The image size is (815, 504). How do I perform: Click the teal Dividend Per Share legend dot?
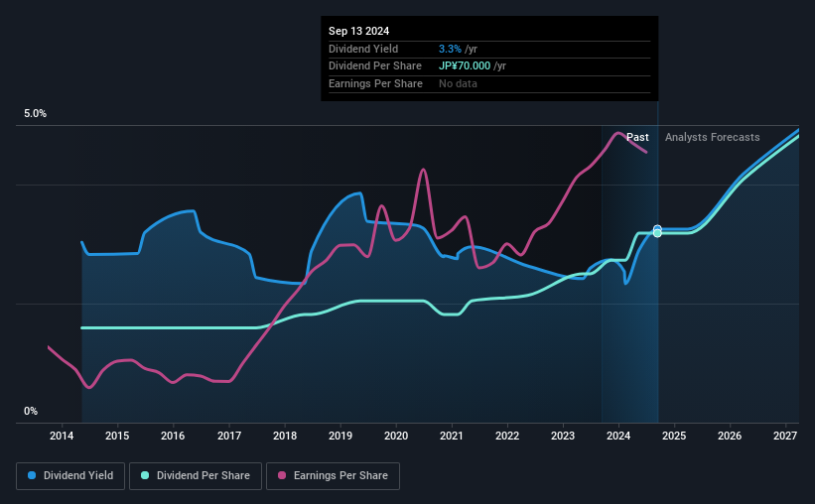tap(145, 476)
